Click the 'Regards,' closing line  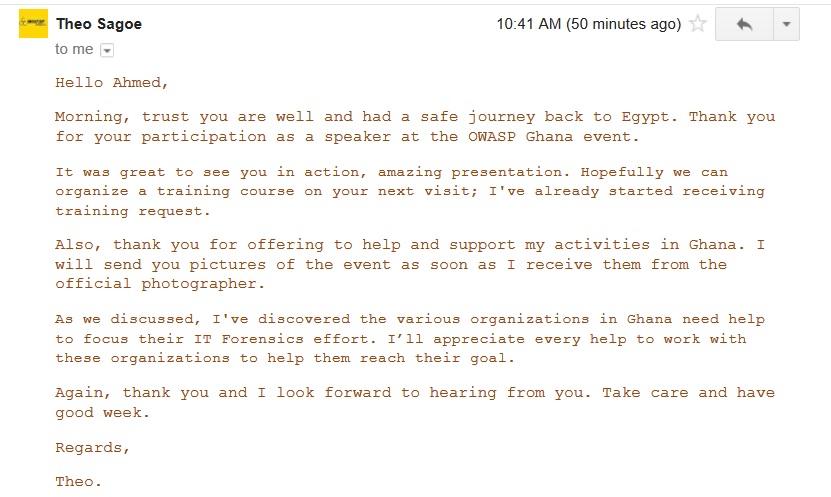click(92, 447)
